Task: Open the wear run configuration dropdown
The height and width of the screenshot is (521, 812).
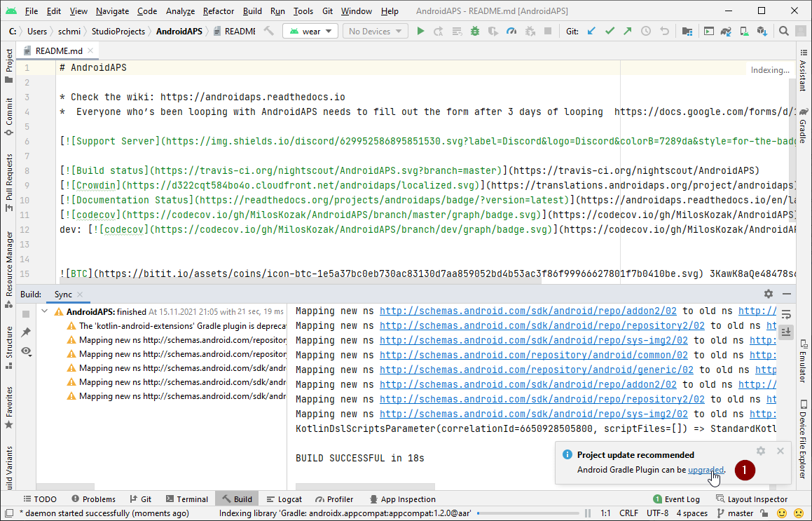Action: (310, 31)
